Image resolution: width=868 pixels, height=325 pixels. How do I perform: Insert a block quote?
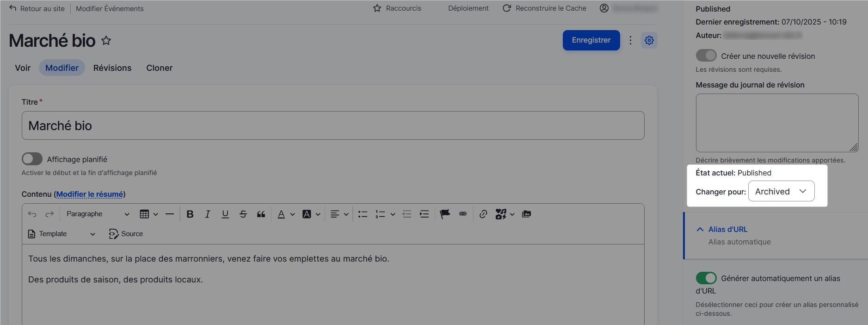pyautogui.click(x=261, y=214)
